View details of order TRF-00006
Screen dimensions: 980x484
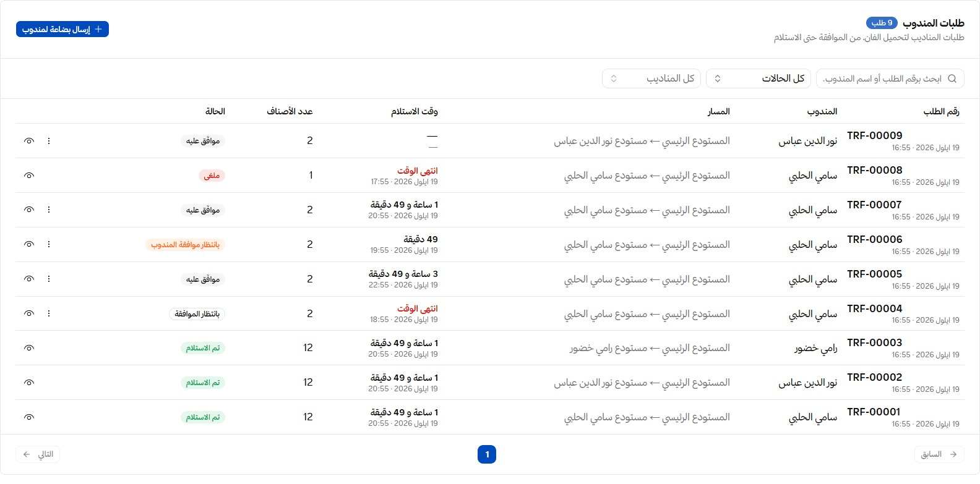click(x=29, y=244)
